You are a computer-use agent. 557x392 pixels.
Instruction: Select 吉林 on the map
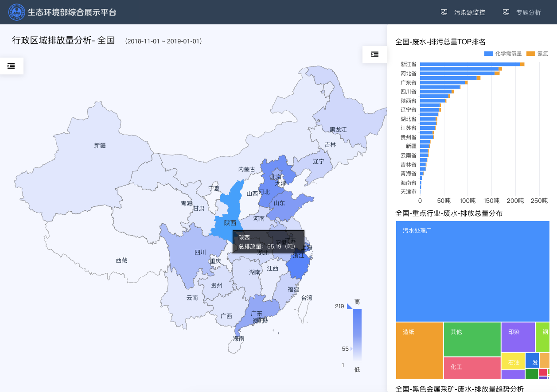[330, 145]
